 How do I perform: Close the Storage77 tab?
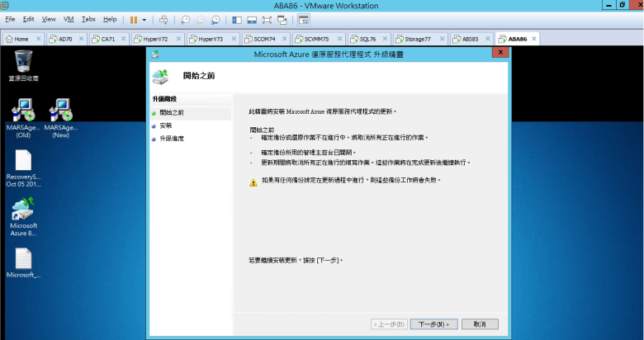pyautogui.click(x=444, y=39)
